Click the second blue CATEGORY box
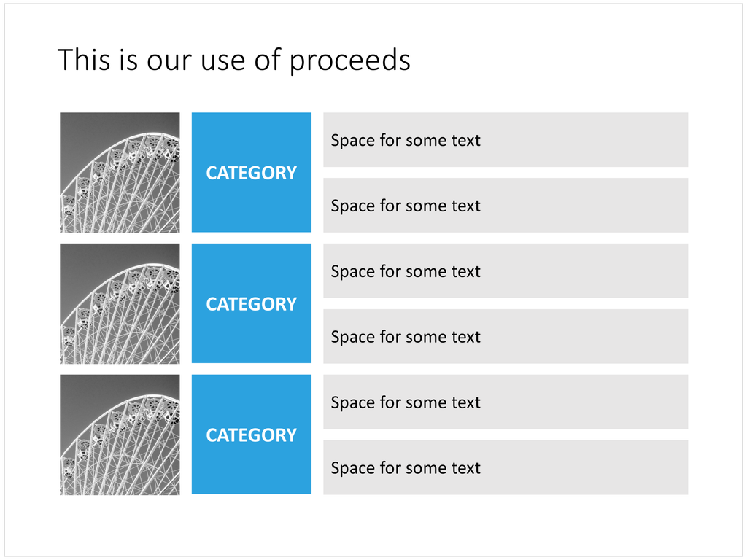This screenshot has height=560, width=747. [x=252, y=303]
